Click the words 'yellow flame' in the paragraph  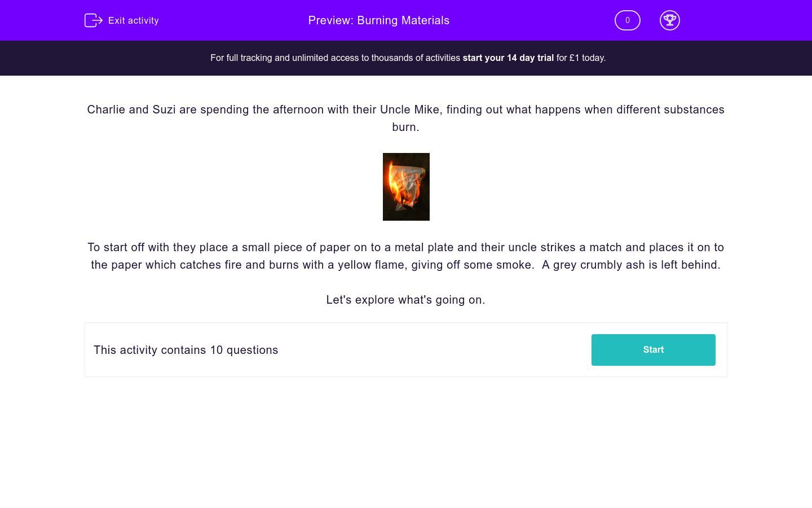pos(371,265)
